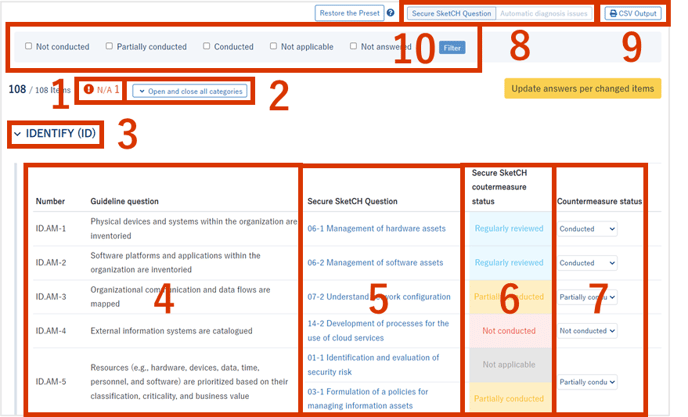
Task: Click External information systems are catalogued text
Action: (171, 331)
